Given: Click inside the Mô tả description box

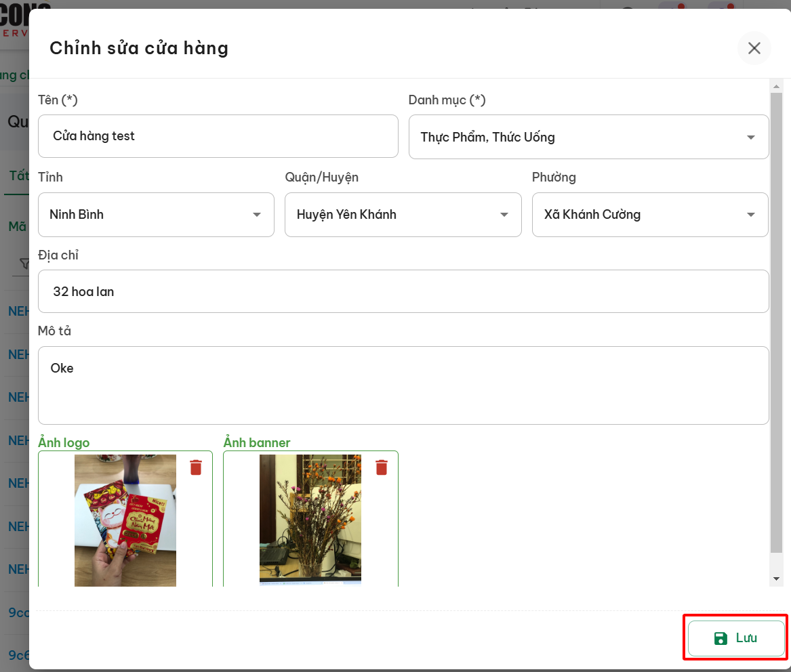Looking at the screenshot, I should tap(403, 385).
